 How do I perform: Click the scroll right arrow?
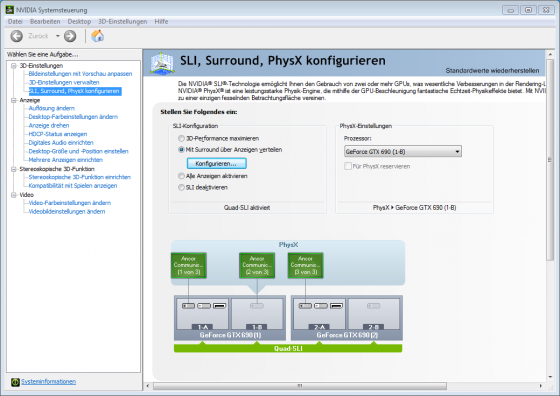tap(541, 386)
